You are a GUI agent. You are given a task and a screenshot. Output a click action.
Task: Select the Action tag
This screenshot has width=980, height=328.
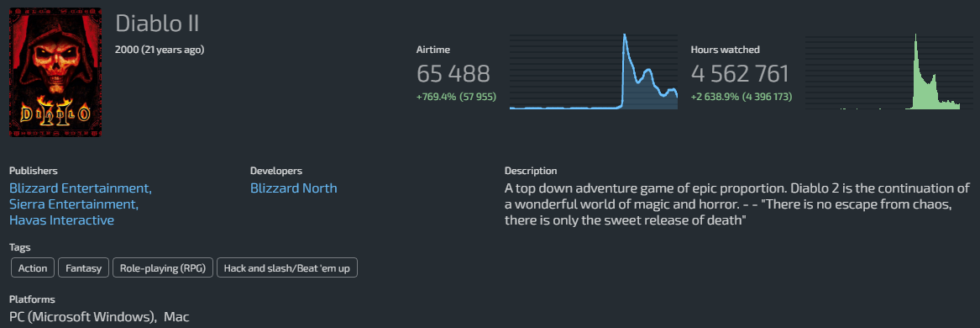[x=33, y=268]
